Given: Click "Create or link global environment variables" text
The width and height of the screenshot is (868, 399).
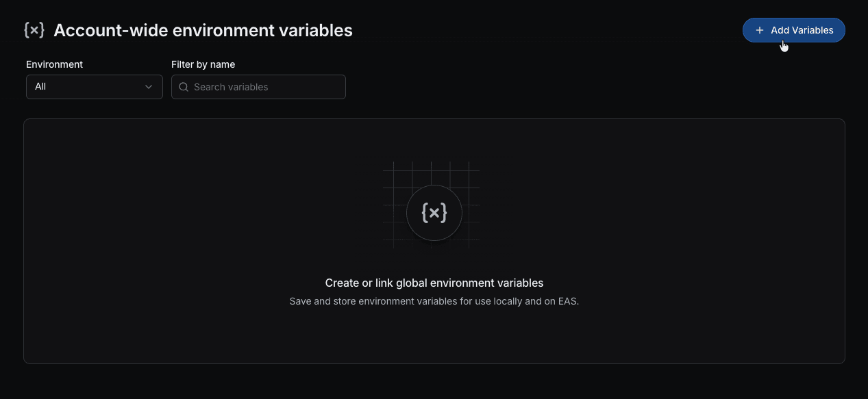Looking at the screenshot, I should [x=434, y=283].
